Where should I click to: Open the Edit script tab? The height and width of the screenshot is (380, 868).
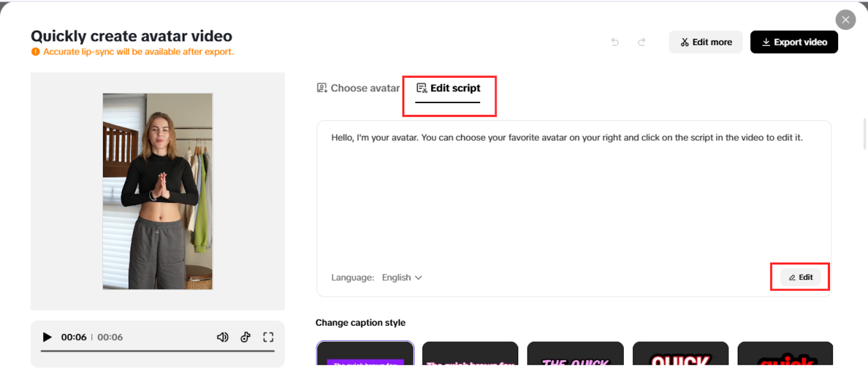point(449,88)
